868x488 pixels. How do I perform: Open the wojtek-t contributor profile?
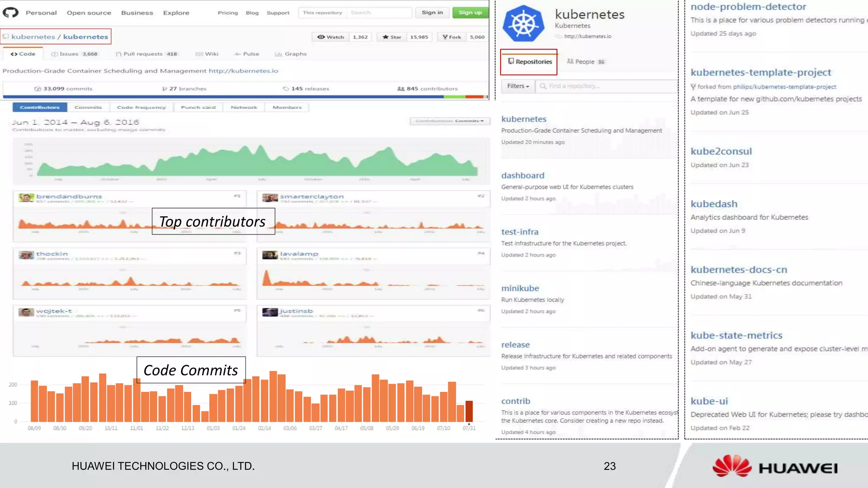[x=54, y=311]
